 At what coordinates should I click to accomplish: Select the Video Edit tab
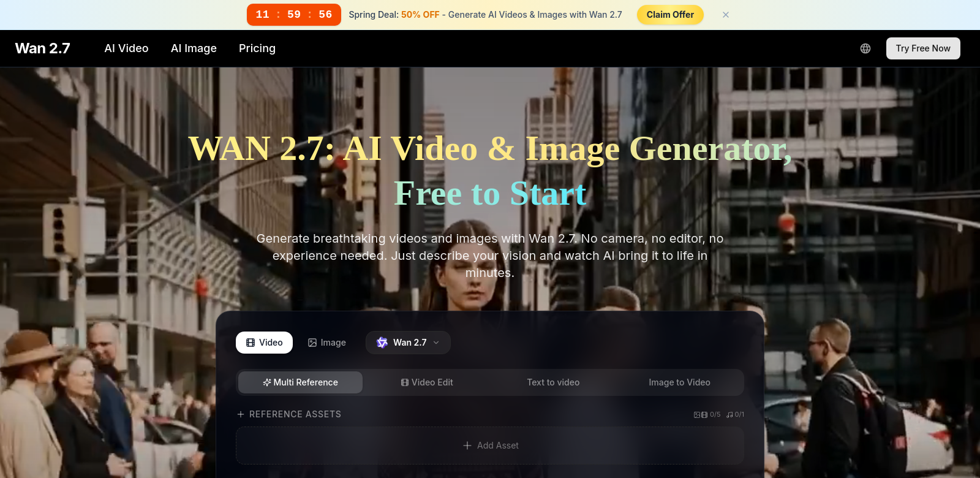point(427,382)
